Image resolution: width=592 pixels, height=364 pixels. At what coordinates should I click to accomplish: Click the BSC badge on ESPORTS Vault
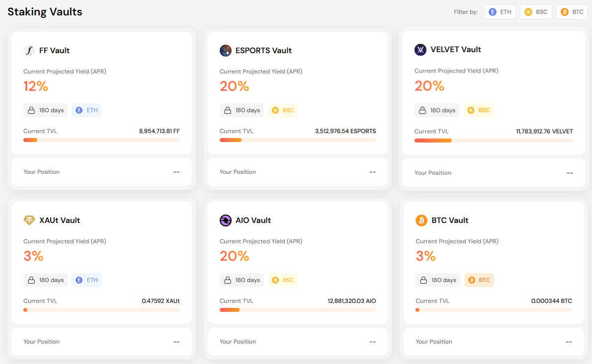coord(283,110)
